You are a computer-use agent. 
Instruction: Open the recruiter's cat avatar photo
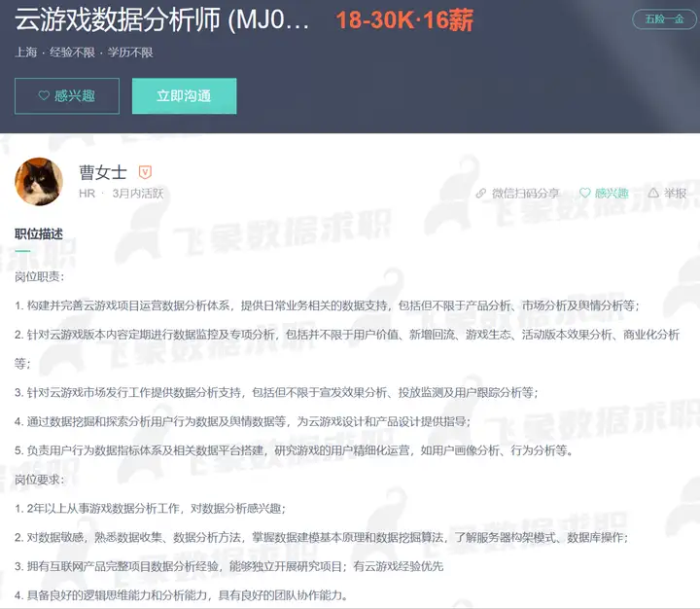39,181
